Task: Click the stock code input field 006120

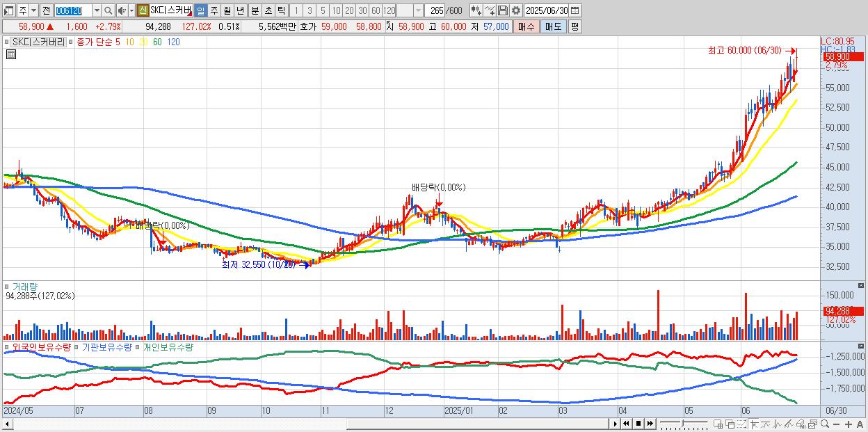Action: [73, 10]
